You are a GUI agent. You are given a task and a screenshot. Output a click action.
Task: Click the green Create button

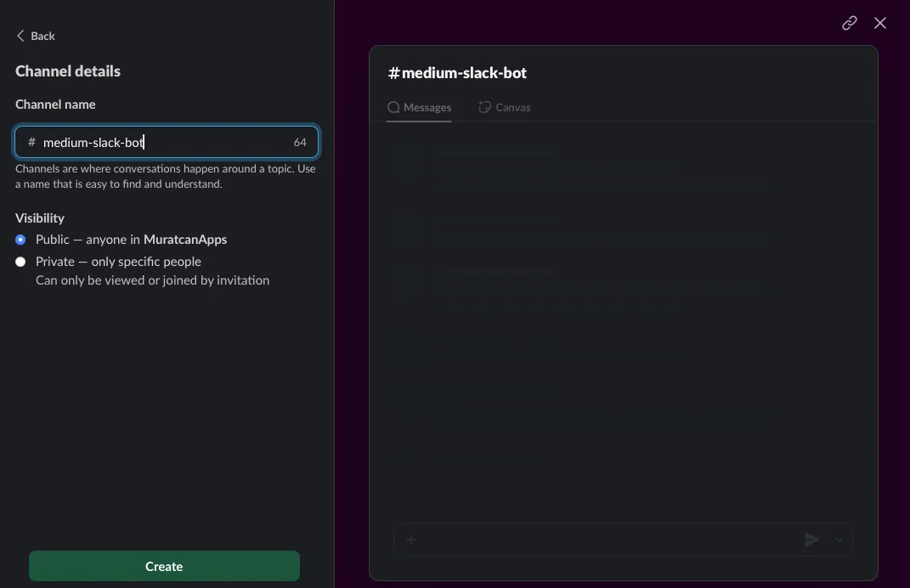[x=164, y=566]
